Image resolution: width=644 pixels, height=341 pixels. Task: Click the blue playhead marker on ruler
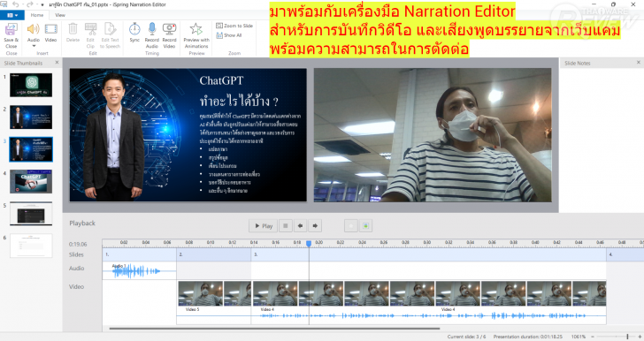click(x=309, y=243)
